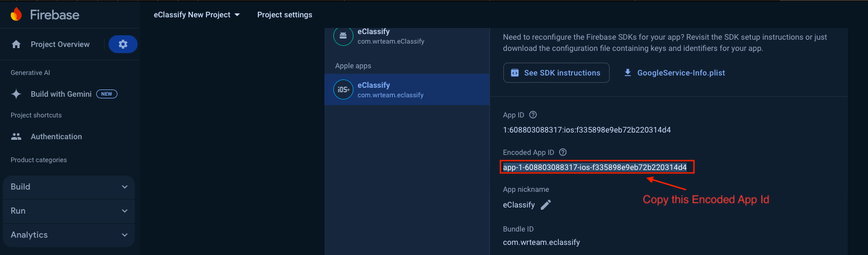Open Project settings tab
The height and width of the screenshot is (255, 868).
point(285,15)
